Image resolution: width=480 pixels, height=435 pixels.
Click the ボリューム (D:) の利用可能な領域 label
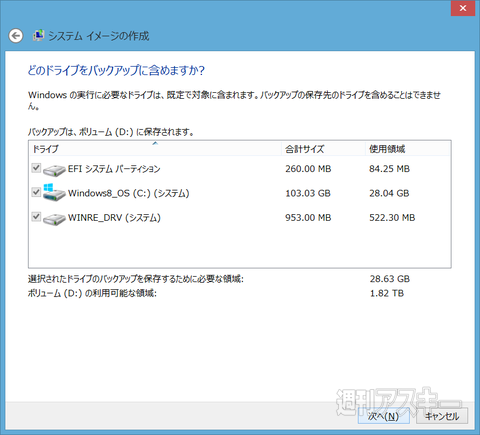92,293
